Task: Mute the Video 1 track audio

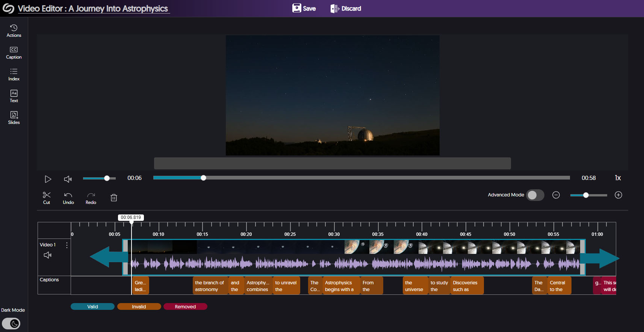Action: (x=48, y=255)
